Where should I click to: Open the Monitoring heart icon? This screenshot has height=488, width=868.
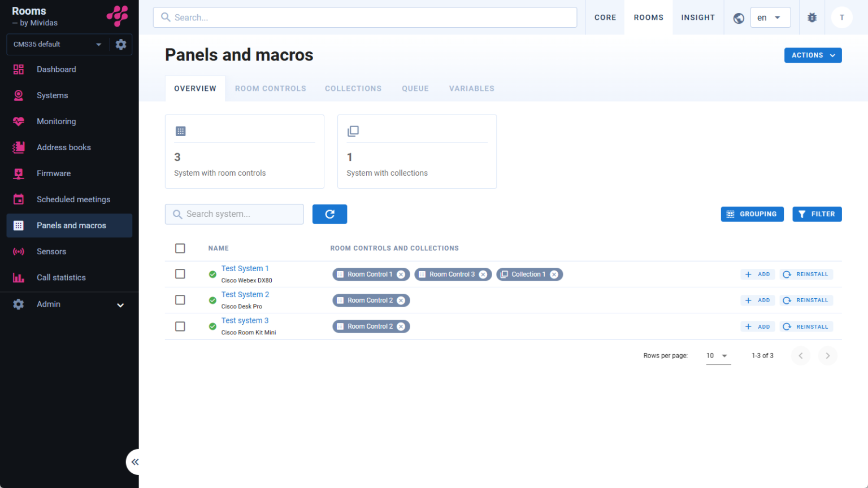pos(19,121)
